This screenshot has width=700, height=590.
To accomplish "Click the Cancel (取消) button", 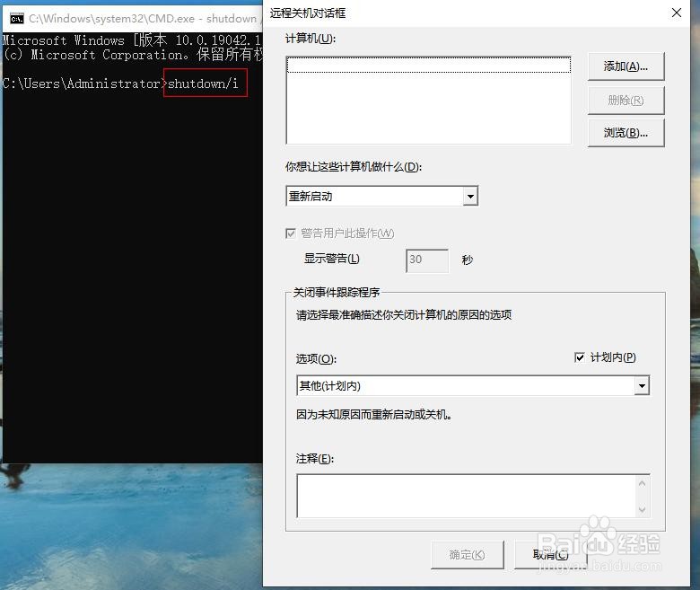I will 550,555.
